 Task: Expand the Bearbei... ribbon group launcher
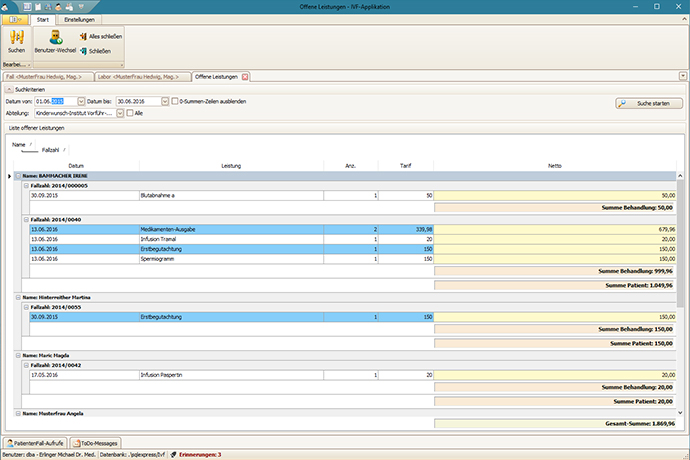[29, 65]
